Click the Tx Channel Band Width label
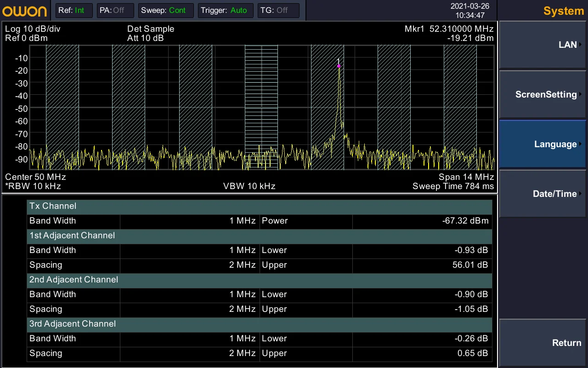The width and height of the screenshot is (588, 368). point(53,221)
